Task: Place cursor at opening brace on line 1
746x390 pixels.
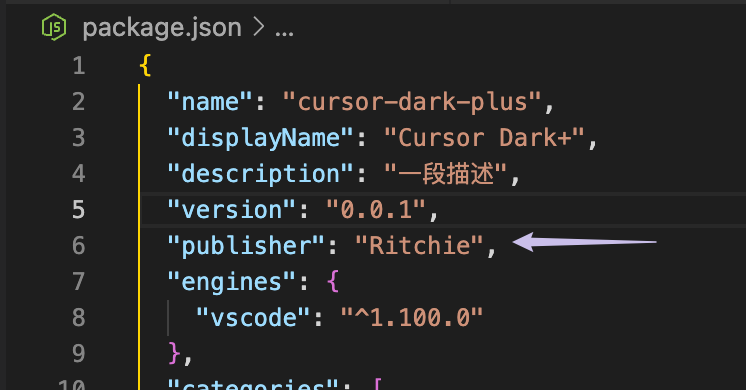Action: pyautogui.click(x=146, y=66)
